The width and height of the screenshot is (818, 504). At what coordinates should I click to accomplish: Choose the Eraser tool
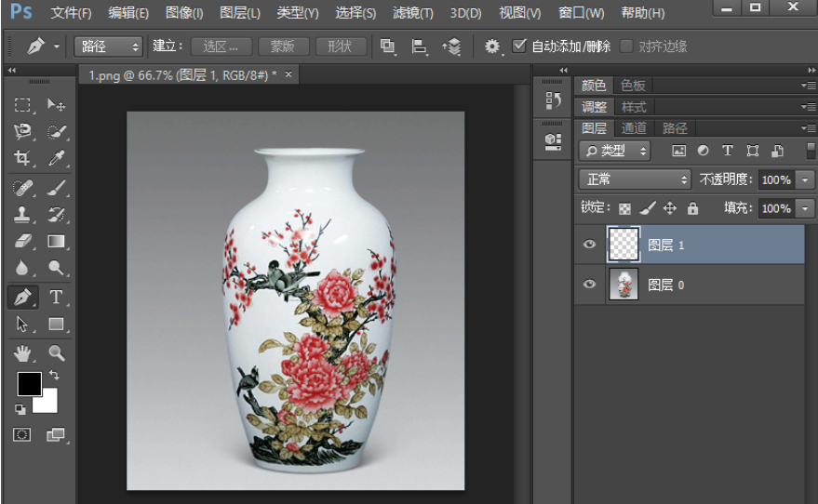tap(23, 242)
